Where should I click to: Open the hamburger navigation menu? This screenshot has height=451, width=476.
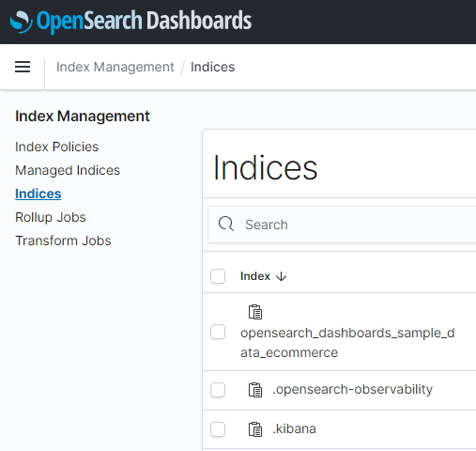tap(23, 67)
